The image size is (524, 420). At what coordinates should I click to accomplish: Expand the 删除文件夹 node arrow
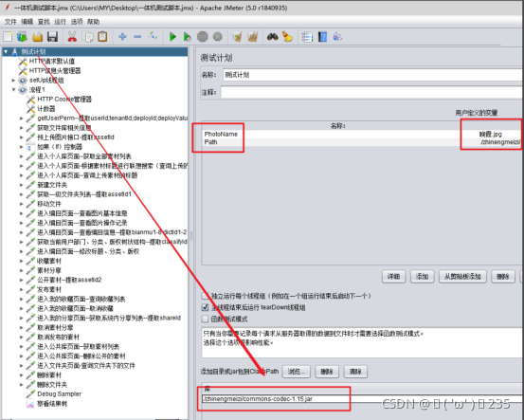[22, 385]
